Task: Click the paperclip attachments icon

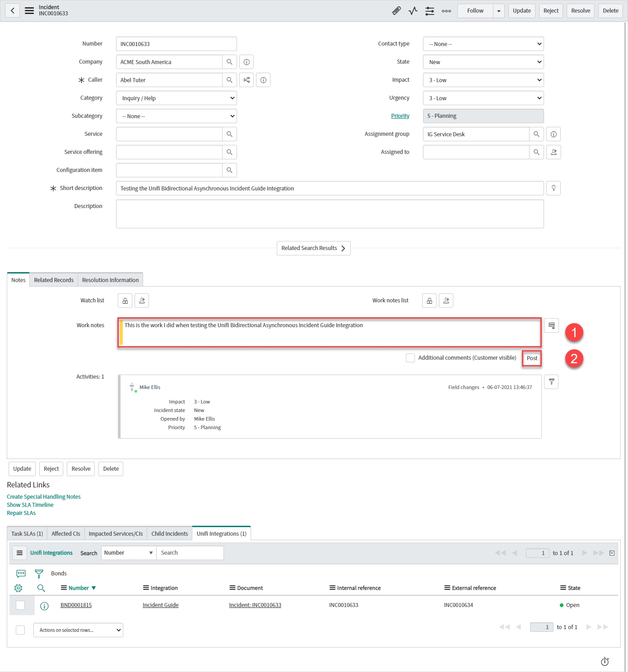Action: pyautogui.click(x=396, y=11)
